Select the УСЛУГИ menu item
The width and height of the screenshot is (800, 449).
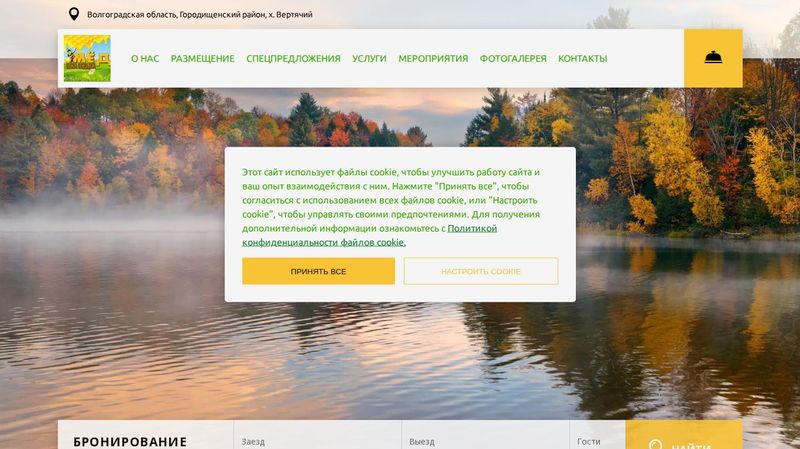[369, 59]
